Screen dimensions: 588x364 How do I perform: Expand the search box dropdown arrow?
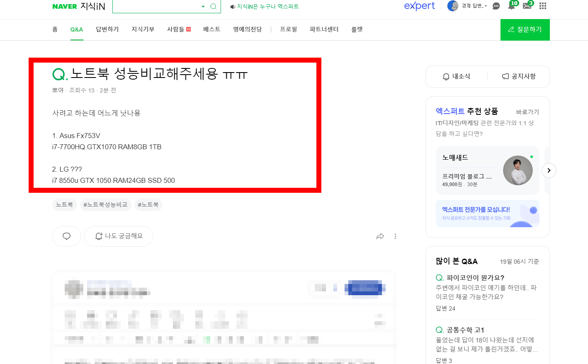pos(203,6)
